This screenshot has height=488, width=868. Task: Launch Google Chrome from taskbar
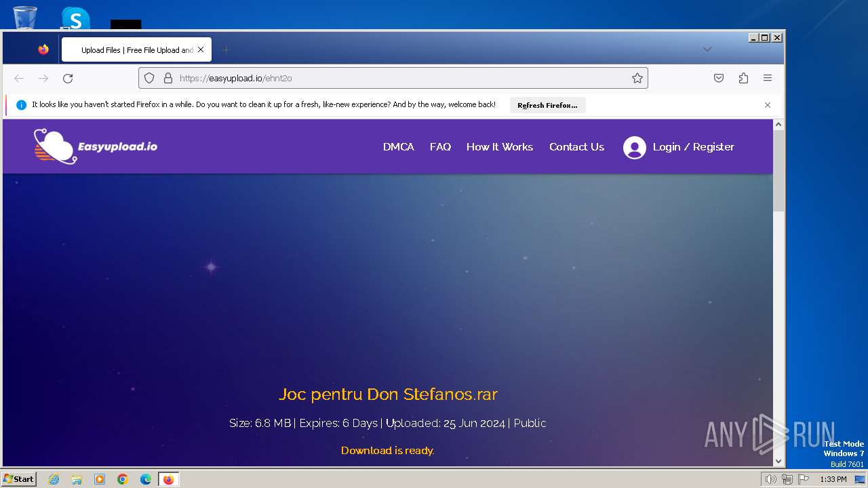(123, 479)
